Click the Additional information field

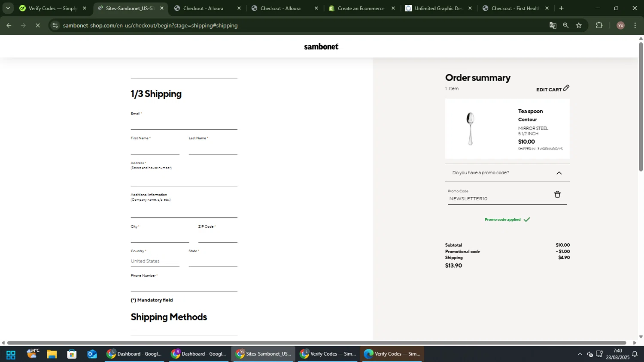pos(184,211)
